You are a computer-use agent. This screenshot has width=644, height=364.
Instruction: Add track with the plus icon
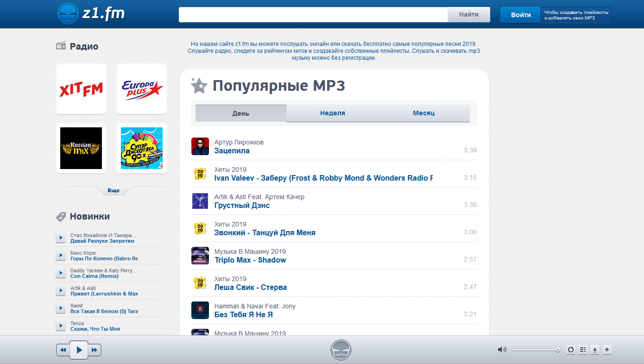(x=606, y=350)
